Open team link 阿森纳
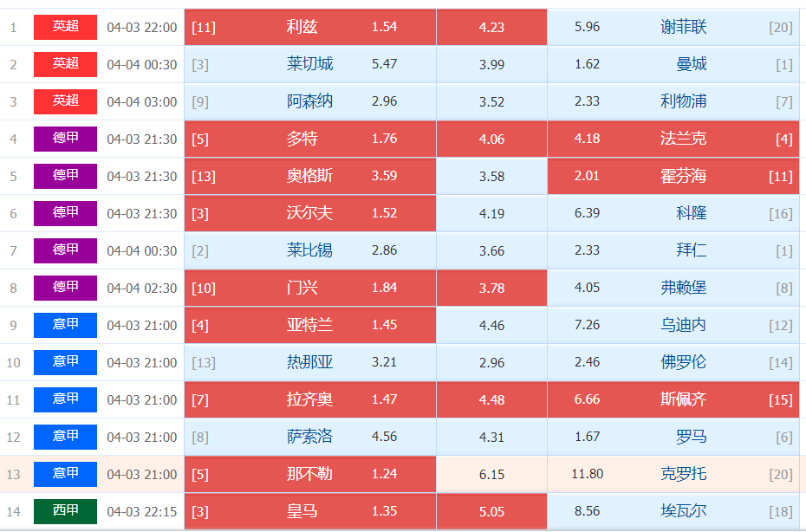 pos(309,101)
